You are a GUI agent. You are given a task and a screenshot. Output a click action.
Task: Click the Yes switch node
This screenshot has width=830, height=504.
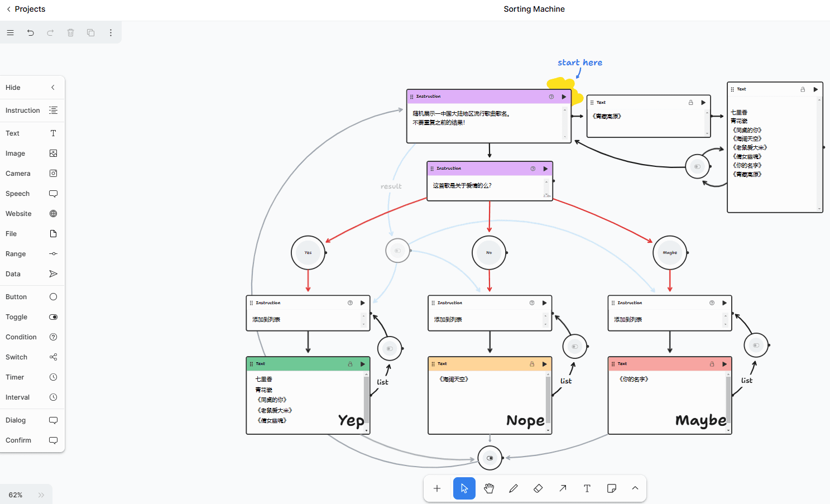(308, 253)
